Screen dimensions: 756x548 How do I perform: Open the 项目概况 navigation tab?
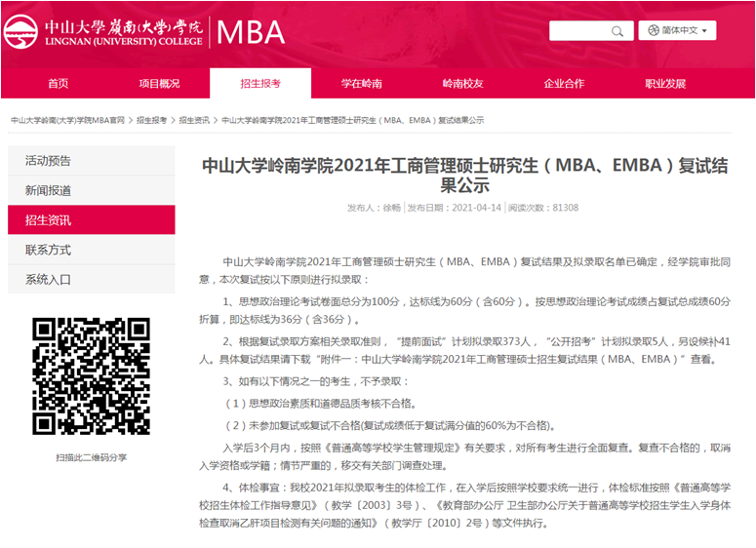159,84
